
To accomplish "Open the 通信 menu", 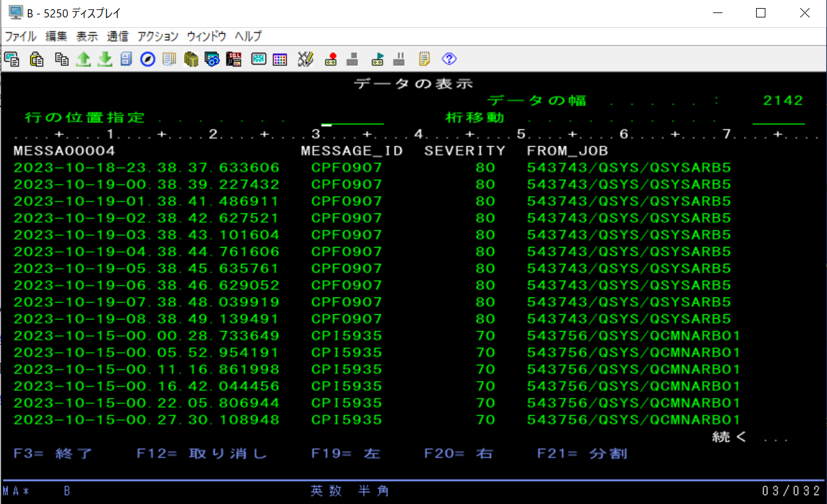I will (x=117, y=36).
